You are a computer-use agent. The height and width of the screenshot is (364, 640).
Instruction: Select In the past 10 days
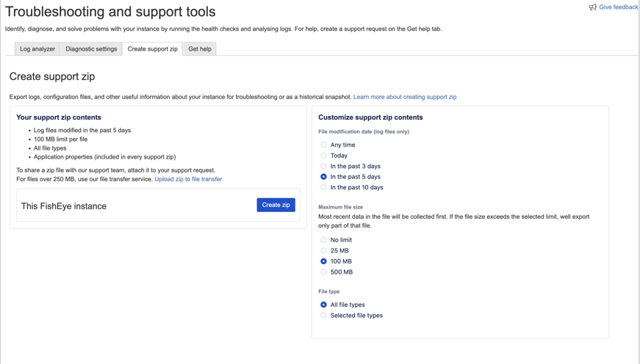323,188
